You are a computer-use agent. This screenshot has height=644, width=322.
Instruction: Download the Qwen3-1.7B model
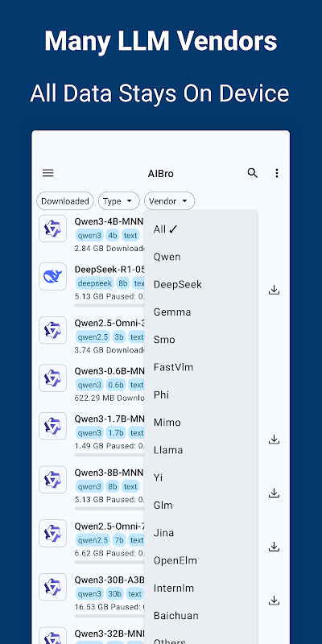coord(274,440)
